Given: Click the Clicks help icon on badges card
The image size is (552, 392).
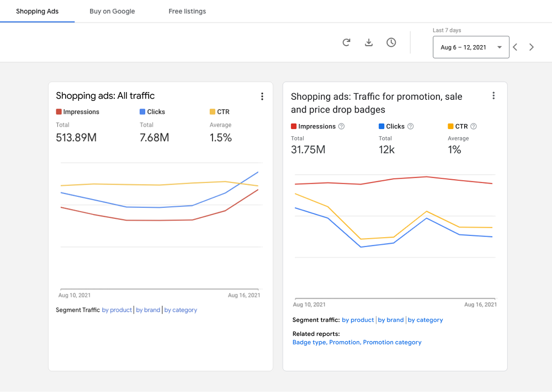Looking at the screenshot, I should click(411, 126).
